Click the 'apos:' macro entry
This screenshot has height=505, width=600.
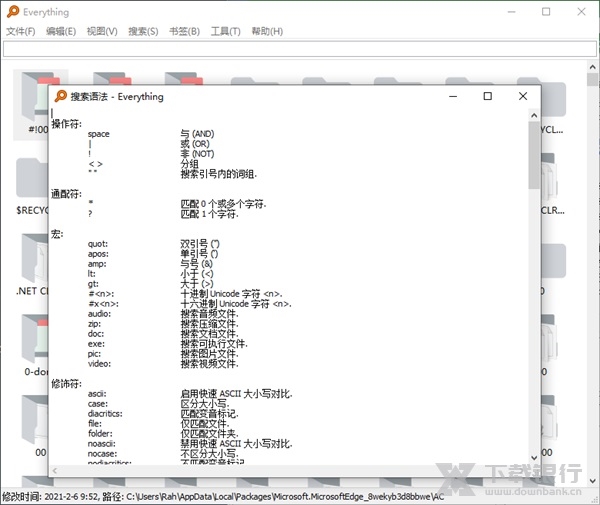pos(98,254)
